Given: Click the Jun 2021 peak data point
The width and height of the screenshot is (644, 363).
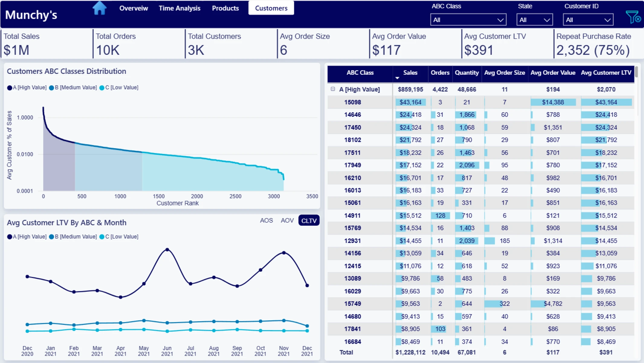Looking at the screenshot, I should click(167, 250).
